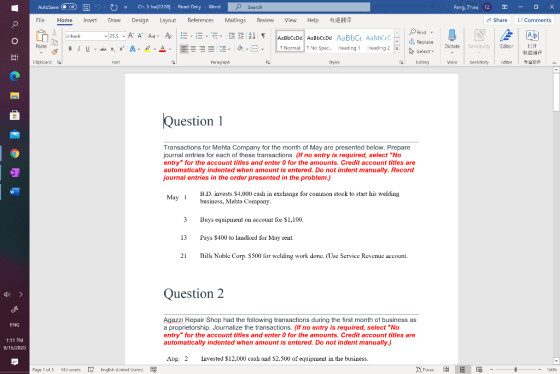Switch to the Design tab
The width and height of the screenshot is (560, 374).
(x=140, y=20)
